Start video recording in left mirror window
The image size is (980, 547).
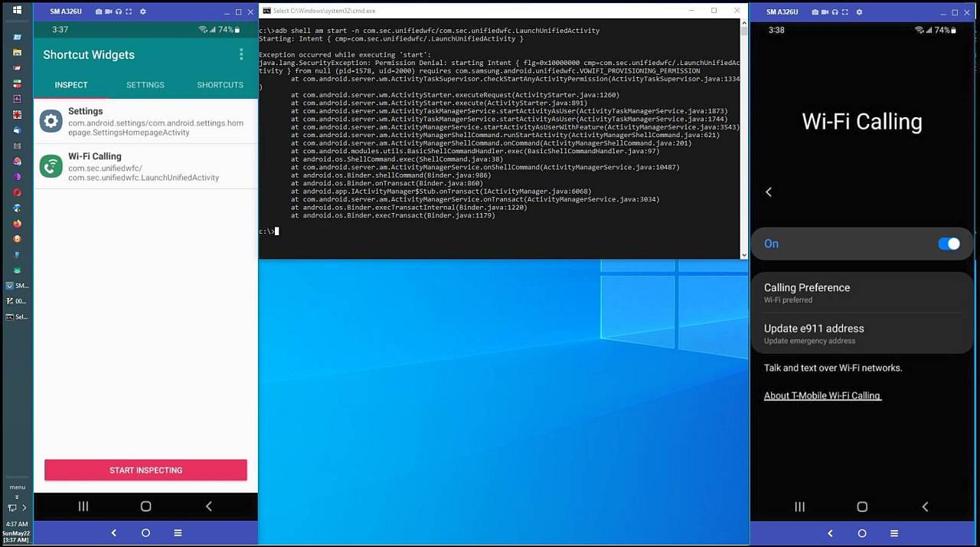click(109, 12)
